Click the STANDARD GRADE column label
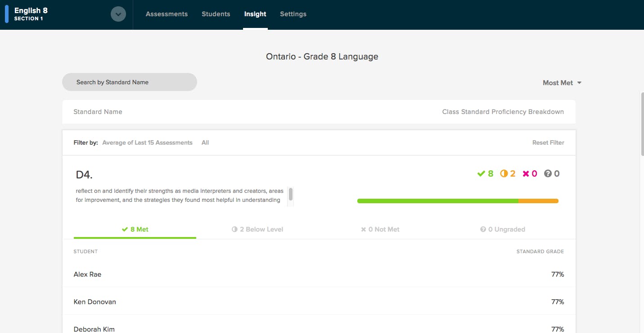The width and height of the screenshot is (644, 333). point(540,251)
